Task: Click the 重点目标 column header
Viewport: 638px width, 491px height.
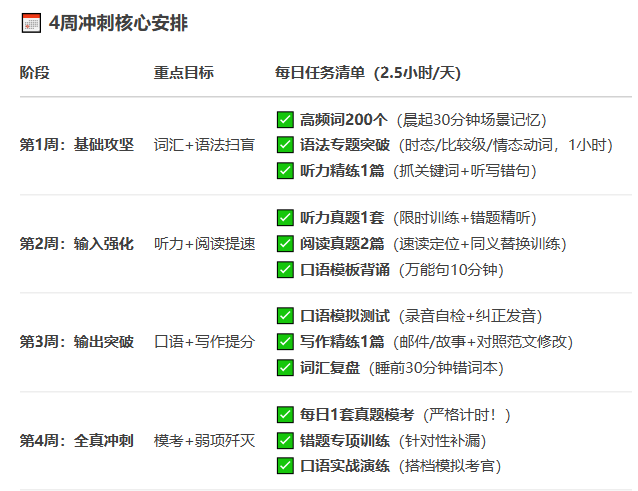Action: [x=184, y=73]
